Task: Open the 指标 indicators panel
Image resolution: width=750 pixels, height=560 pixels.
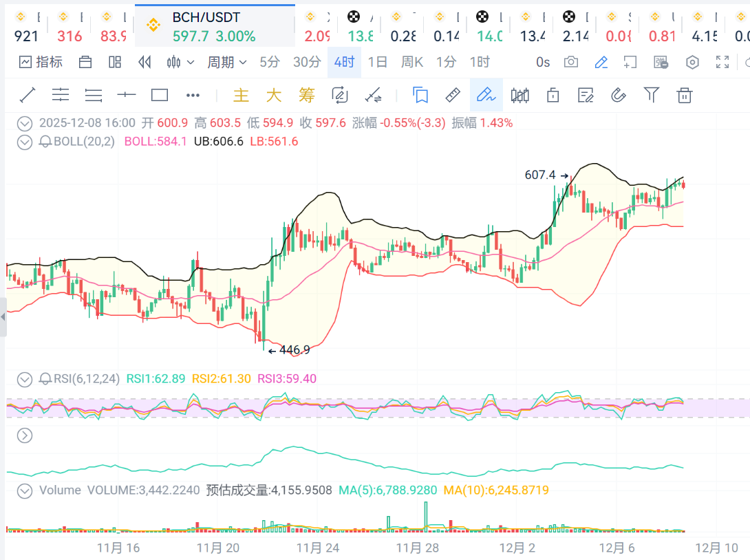Action: (x=41, y=62)
